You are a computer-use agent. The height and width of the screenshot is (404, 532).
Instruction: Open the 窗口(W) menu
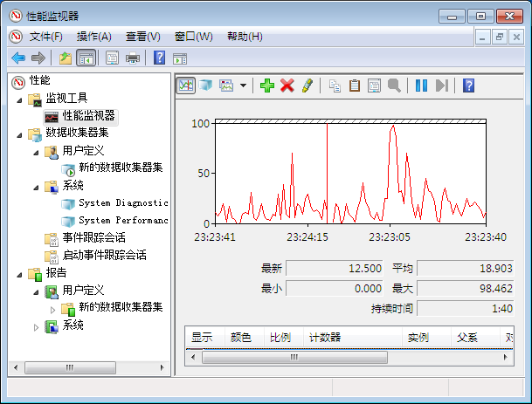[193, 37]
